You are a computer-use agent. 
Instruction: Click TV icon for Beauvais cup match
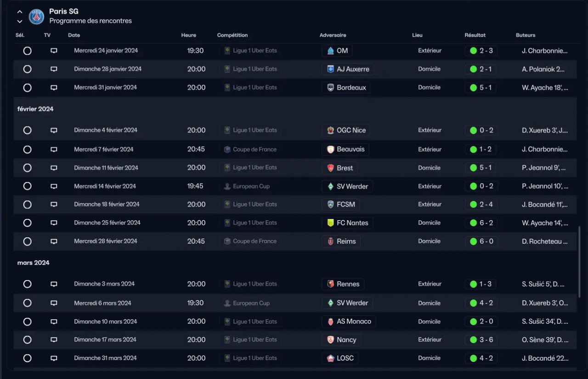click(x=54, y=149)
